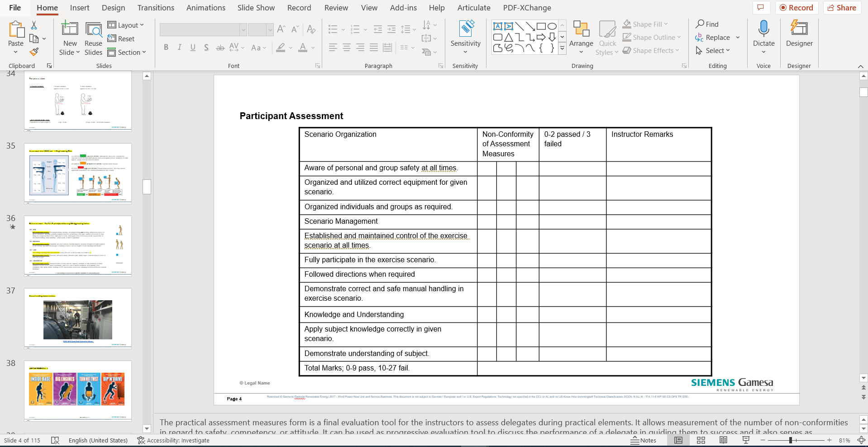The height and width of the screenshot is (447, 868).
Task: Select slide 37 thumbnail
Action: tap(78, 318)
